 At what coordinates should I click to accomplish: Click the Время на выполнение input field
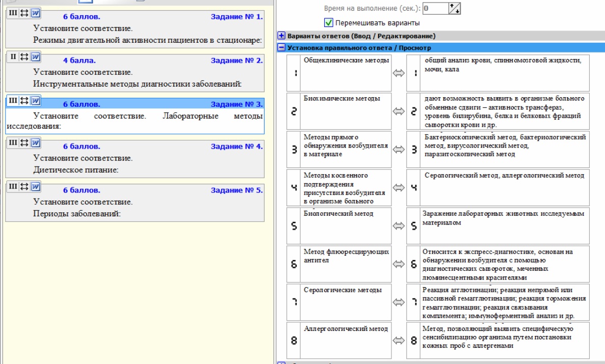436,9
